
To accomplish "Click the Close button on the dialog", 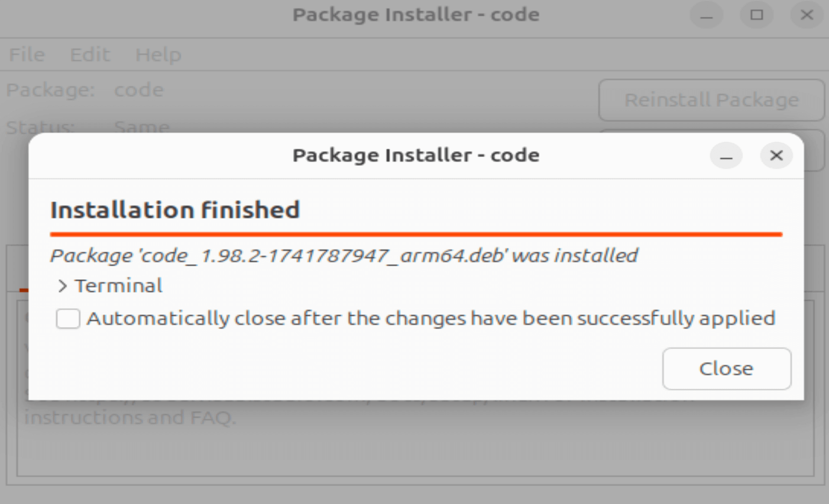I will click(726, 368).
